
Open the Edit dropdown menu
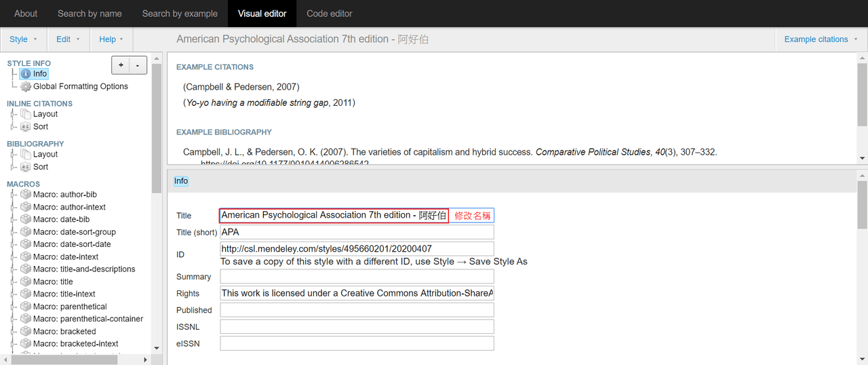pyautogui.click(x=68, y=39)
